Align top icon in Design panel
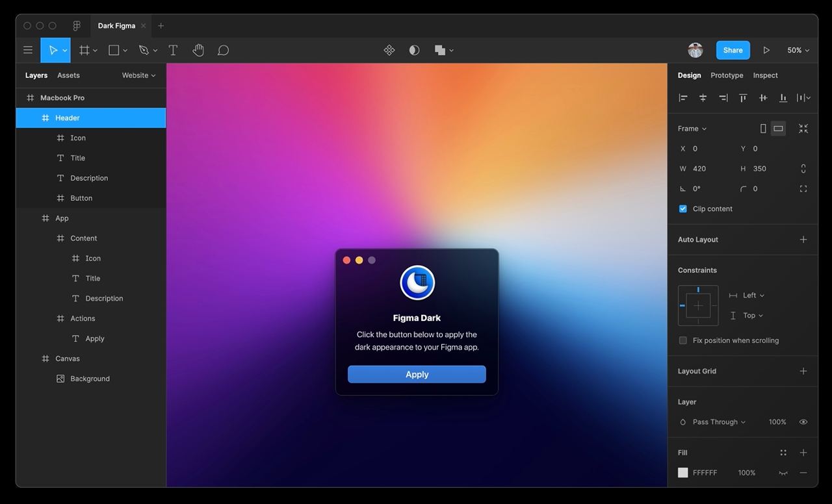Image resolution: width=832 pixels, height=504 pixels. [743, 97]
